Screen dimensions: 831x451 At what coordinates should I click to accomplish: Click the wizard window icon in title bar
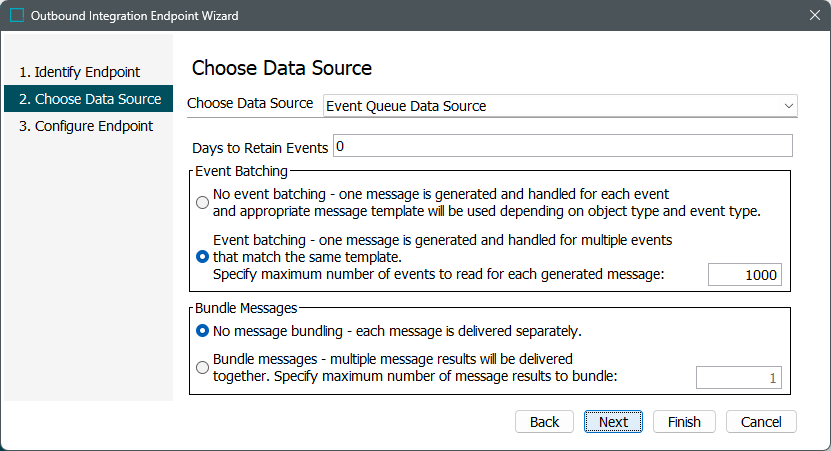17,16
